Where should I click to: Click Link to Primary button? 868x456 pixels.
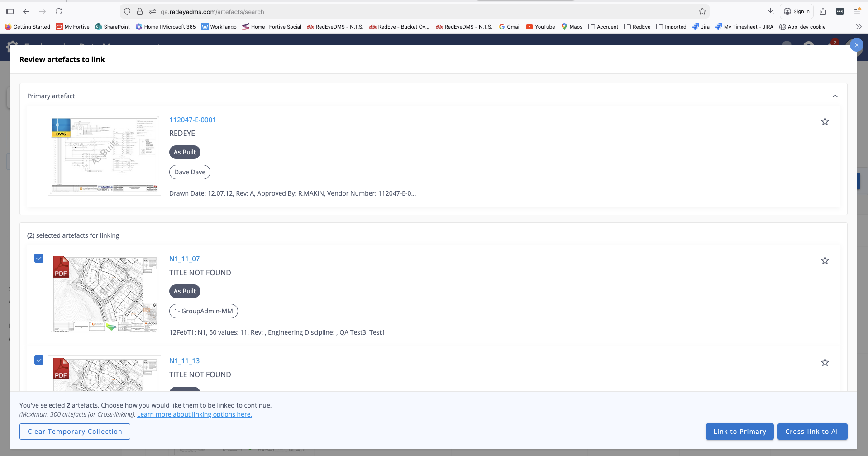coord(739,432)
